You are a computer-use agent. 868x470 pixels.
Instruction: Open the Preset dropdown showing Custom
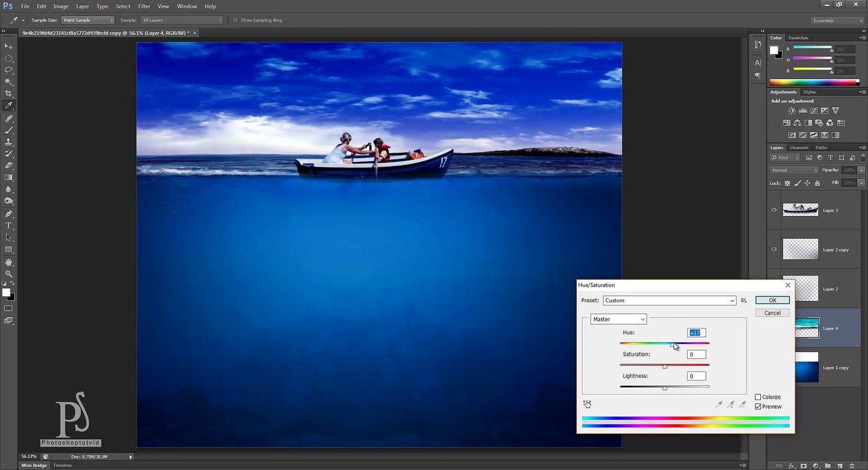click(x=669, y=300)
